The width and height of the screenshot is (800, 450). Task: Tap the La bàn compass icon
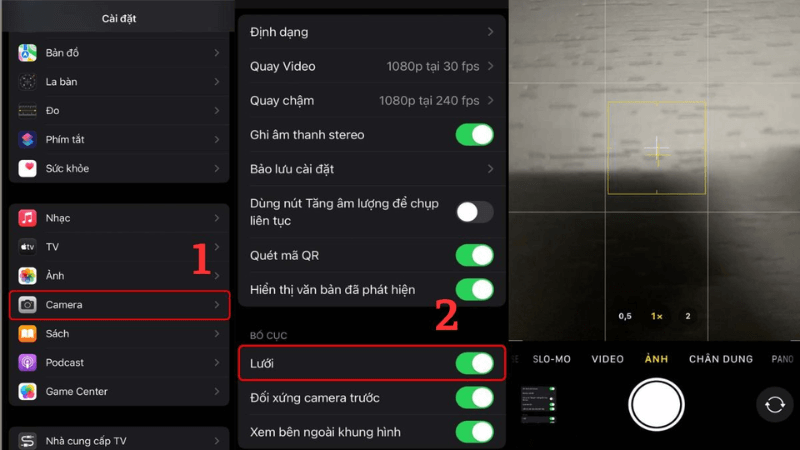pos(28,82)
